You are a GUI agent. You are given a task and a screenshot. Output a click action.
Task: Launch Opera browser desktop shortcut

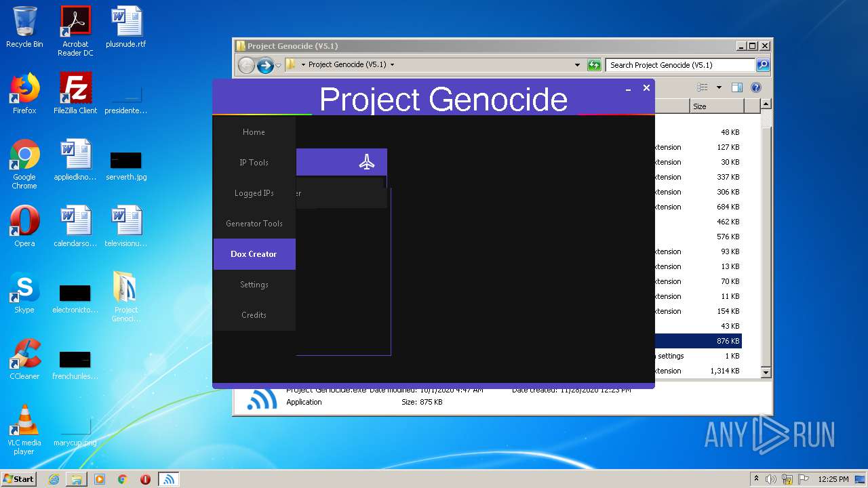coord(24,226)
